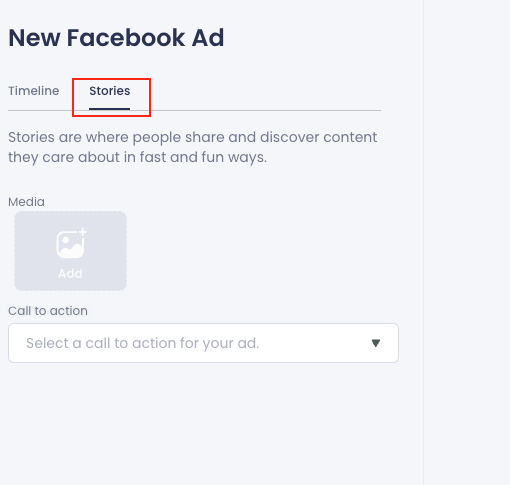
Task: Click the plus sign on image icon
Action: [83, 232]
